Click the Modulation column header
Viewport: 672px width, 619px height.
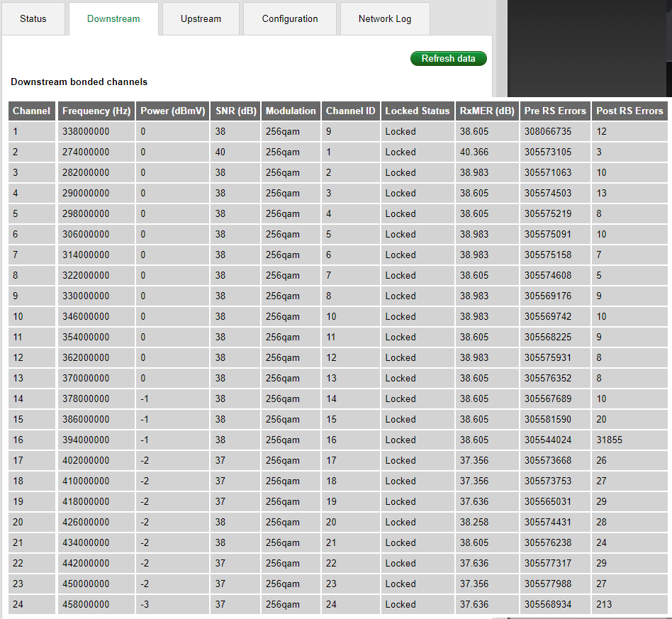(x=291, y=111)
